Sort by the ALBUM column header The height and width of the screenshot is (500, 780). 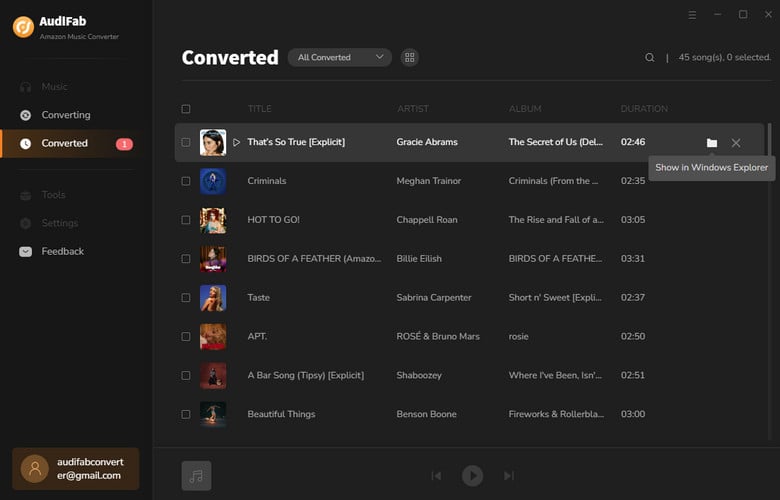coord(525,109)
